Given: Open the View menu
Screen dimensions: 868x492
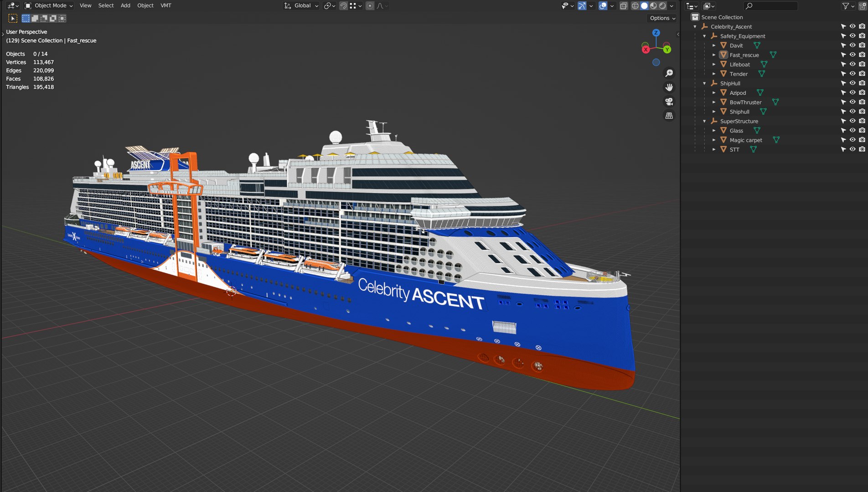Looking at the screenshot, I should (85, 5).
